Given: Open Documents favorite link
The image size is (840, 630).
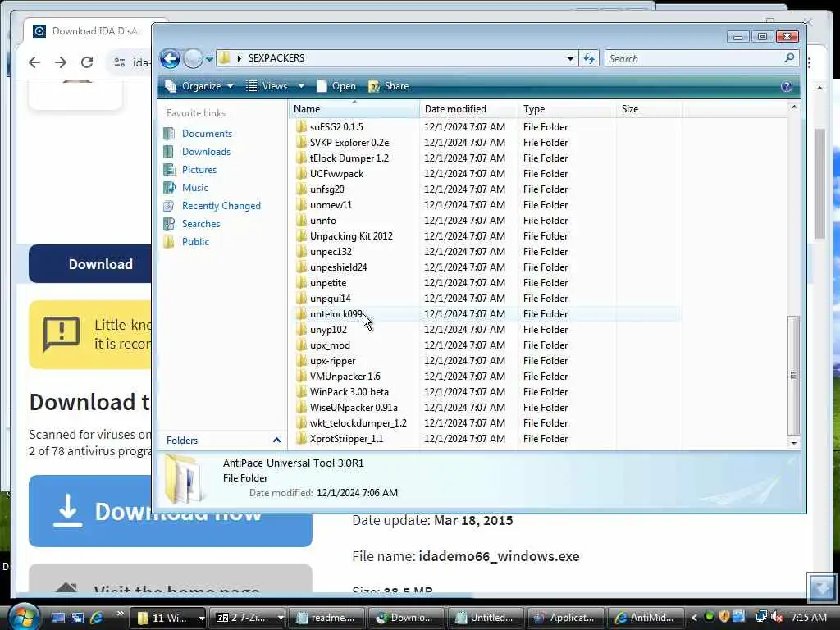Looking at the screenshot, I should tap(207, 134).
